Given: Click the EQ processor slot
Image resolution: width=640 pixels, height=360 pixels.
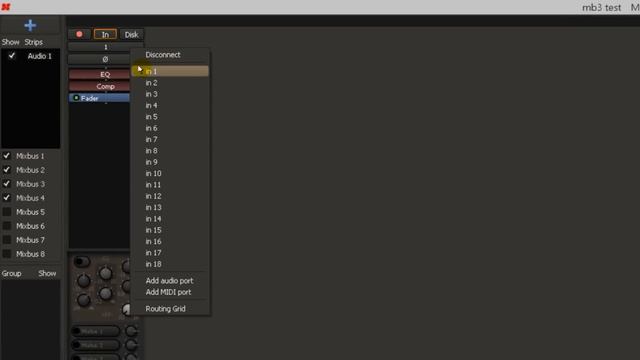Looking at the screenshot, I should 99,74.
